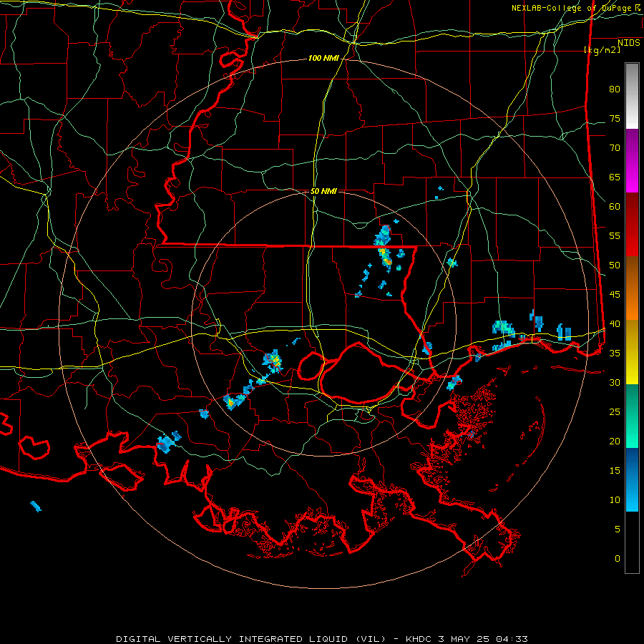Click the 0 value on the VIL scale
The image size is (644, 644).
point(618,559)
